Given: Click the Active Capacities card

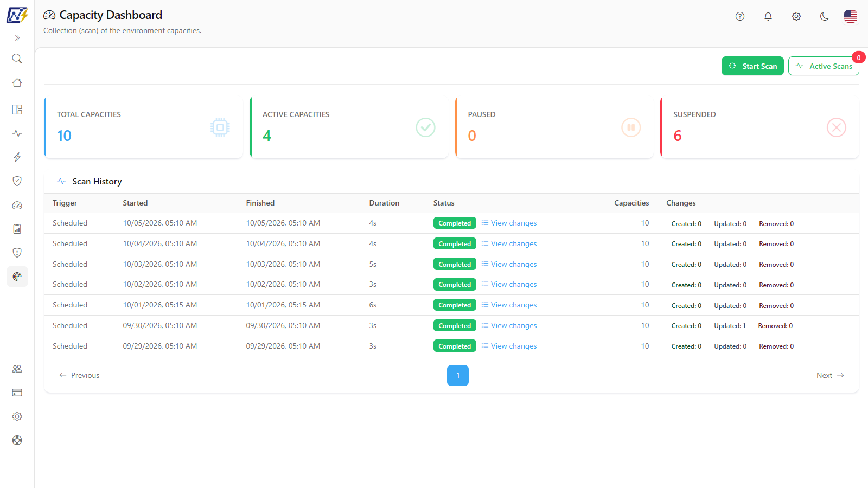Looking at the screenshot, I should tap(349, 127).
